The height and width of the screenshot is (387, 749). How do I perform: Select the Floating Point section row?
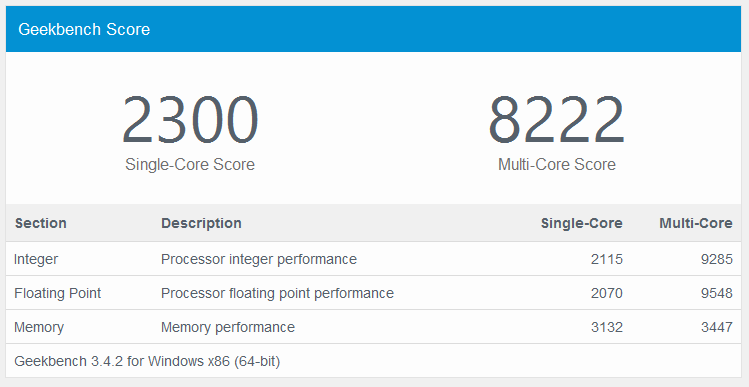374,293
